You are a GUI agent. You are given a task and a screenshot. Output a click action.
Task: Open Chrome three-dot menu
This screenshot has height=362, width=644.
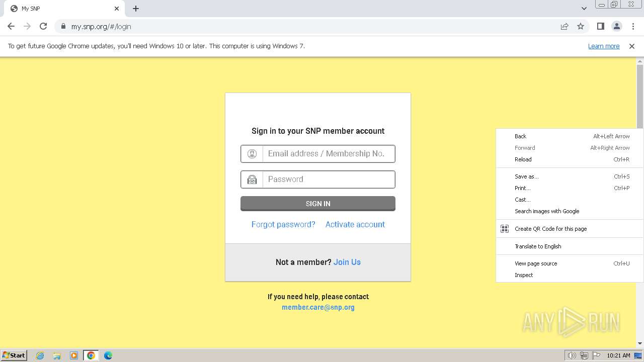click(x=633, y=27)
